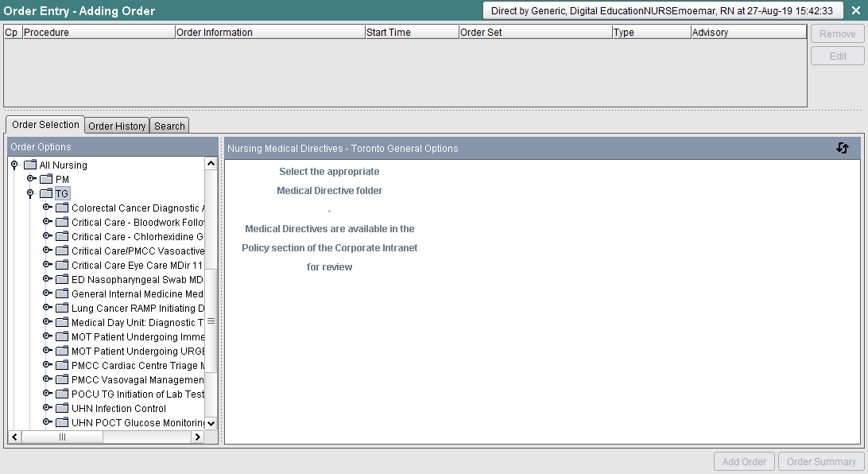The image size is (868, 474).
Task: Click the tree scroll up arrow
Action: click(x=211, y=163)
